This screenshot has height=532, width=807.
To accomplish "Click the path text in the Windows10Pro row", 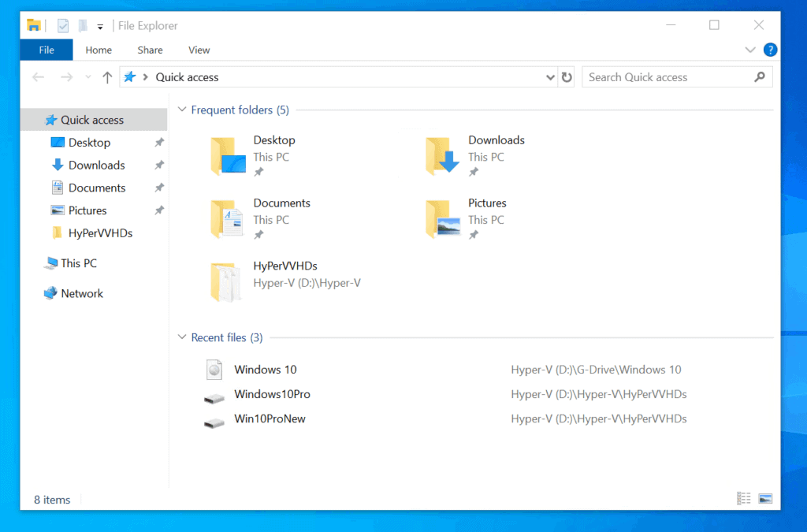I will (599, 394).
